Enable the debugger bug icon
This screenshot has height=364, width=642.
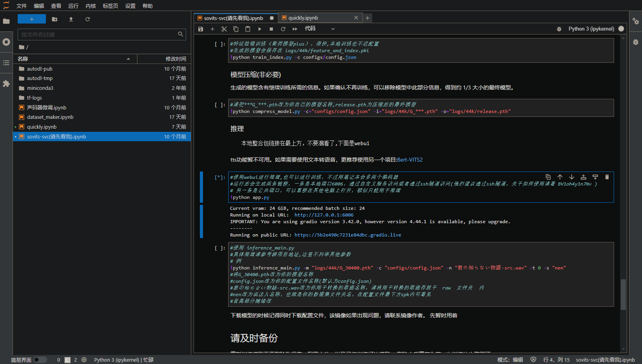pyautogui.click(x=559, y=29)
